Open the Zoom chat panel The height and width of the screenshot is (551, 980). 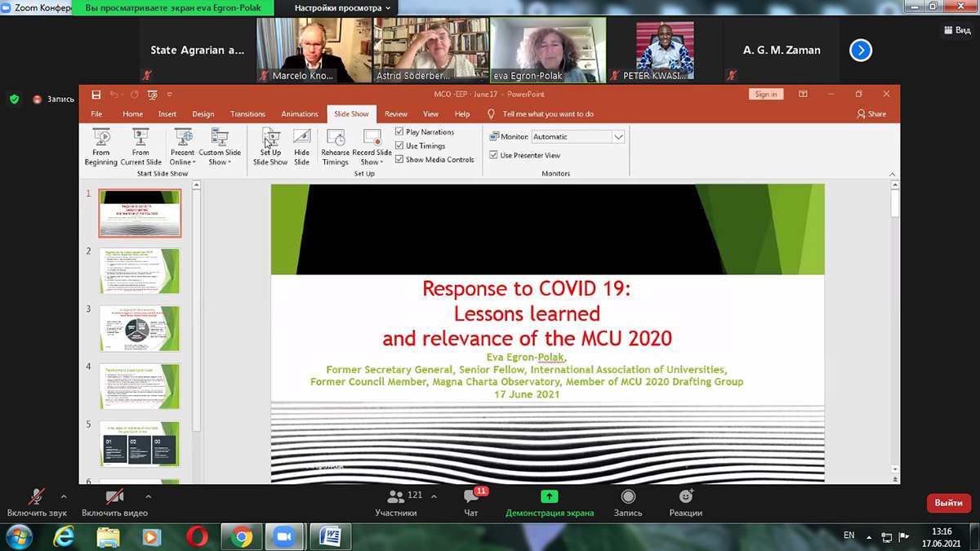(471, 501)
